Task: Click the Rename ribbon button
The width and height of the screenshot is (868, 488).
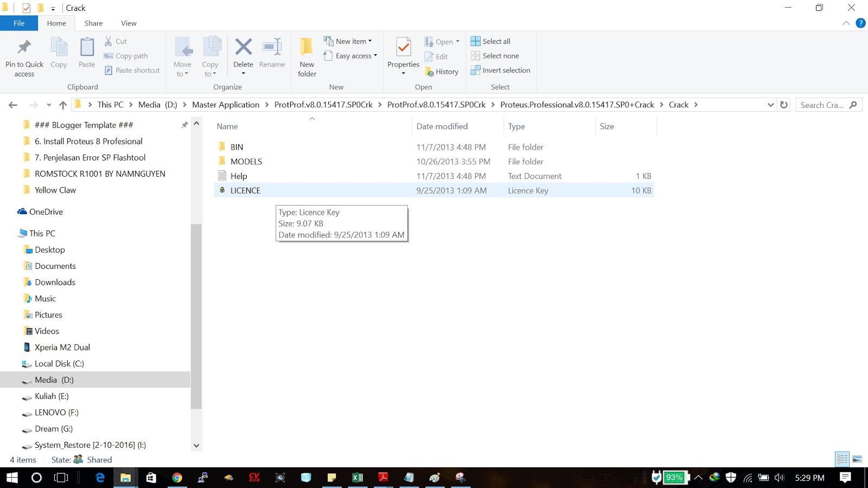Action: [x=272, y=53]
